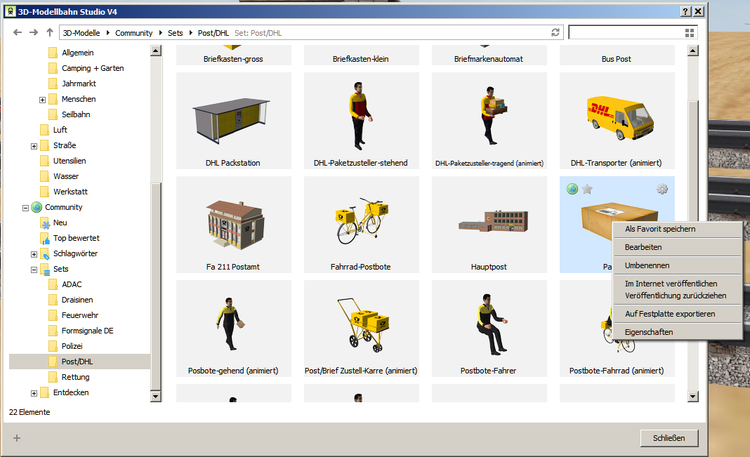Image resolution: width=750 pixels, height=457 pixels.
Task: Open the gear settings of selected item
Action: (662, 189)
